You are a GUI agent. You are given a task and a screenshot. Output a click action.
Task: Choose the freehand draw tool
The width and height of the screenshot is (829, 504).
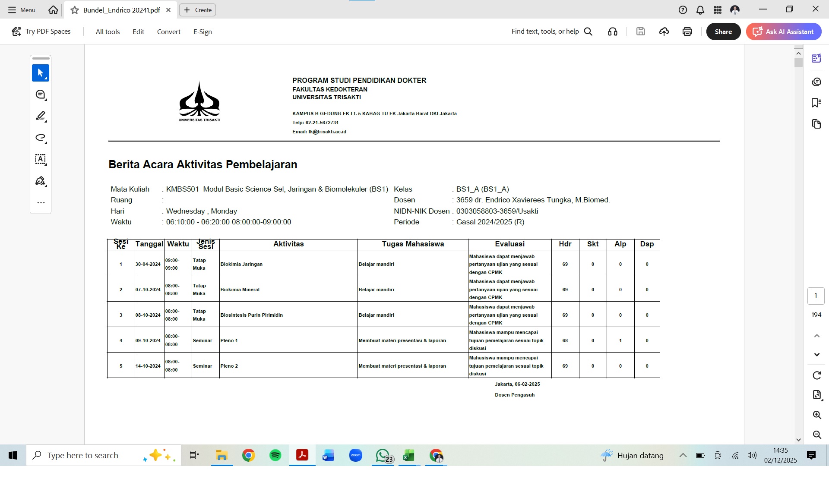click(41, 138)
